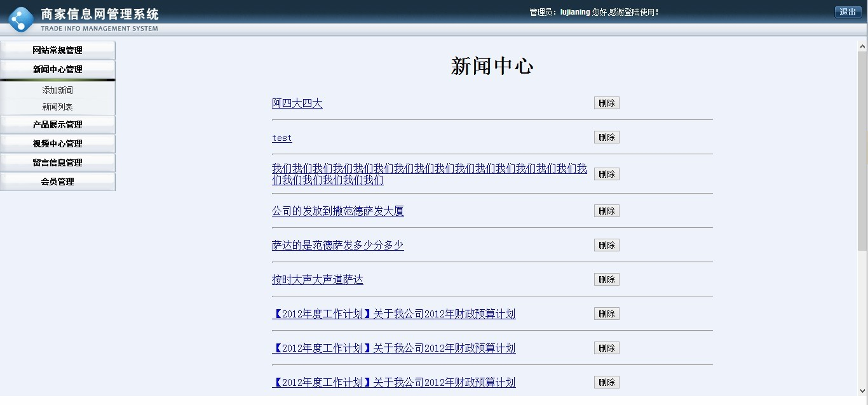Click the page scrollbar down arrow

point(862,390)
